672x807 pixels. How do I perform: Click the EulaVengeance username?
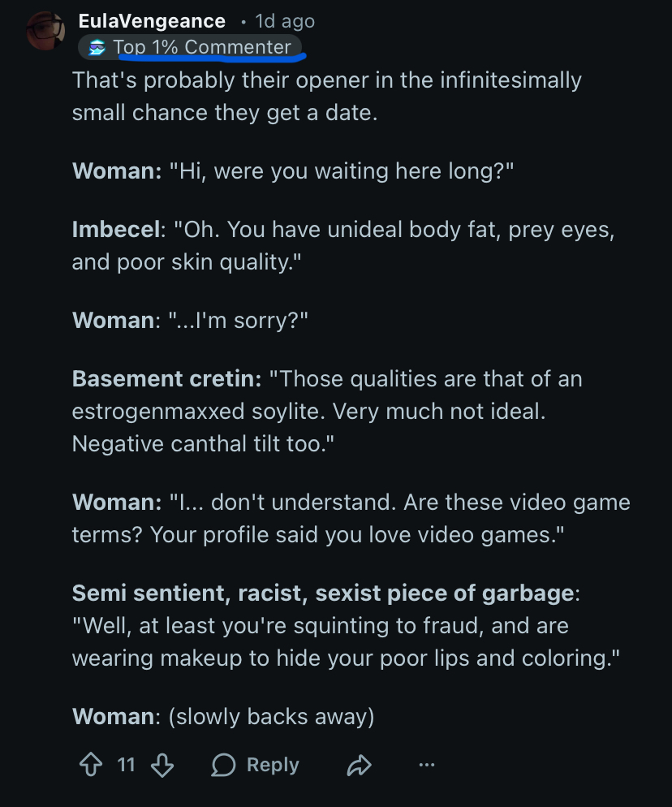[x=152, y=21]
